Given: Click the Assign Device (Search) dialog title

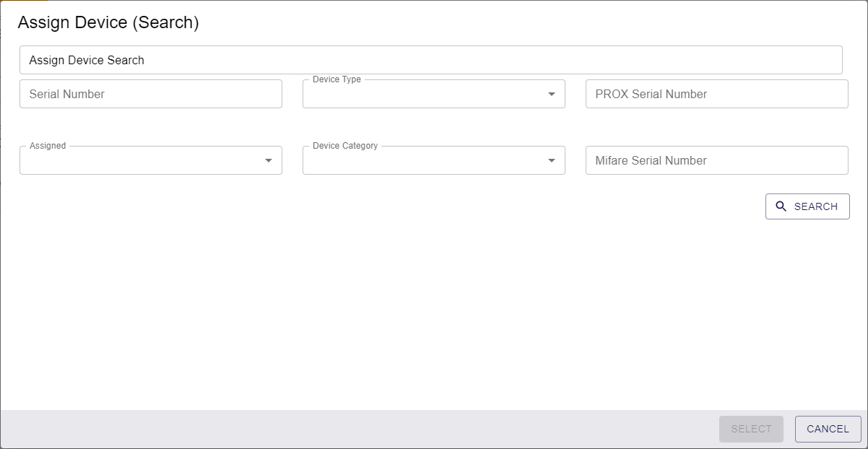Looking at the screenshot, I should pos(108,22).
